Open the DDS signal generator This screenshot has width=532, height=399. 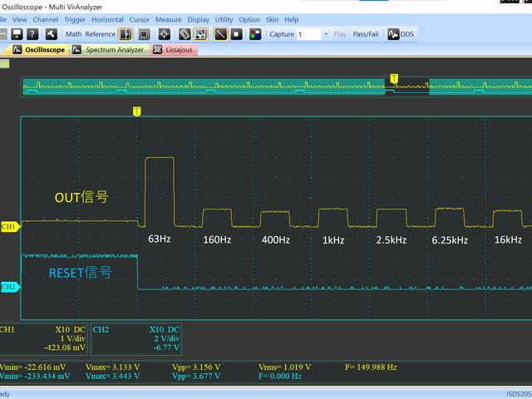pos(401,34)
